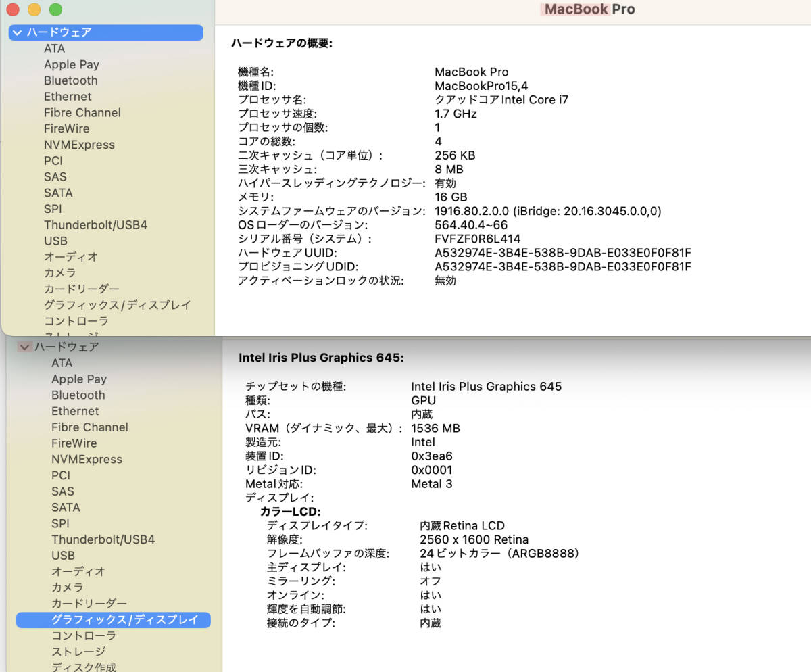The image size is (811, 672).
Task: Select ストレージ in lower window sidebar
Action: (x=78, y=652)
